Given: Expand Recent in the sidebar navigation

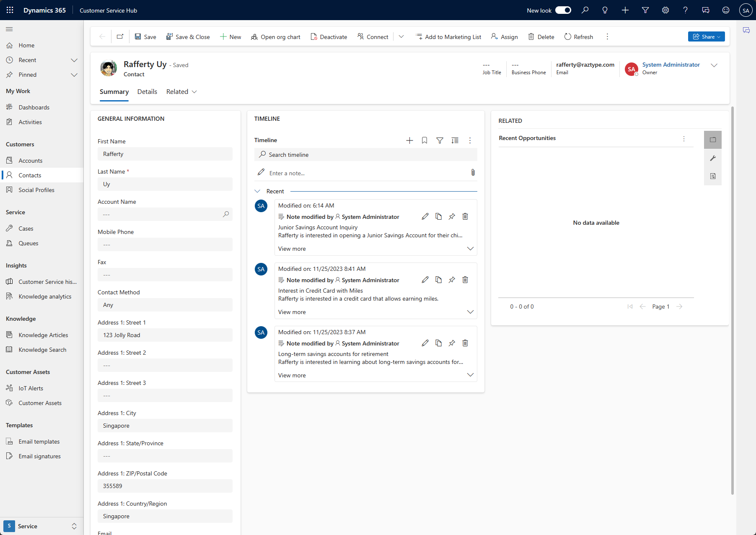Looking at the screenshot, I should coord(75,60).
